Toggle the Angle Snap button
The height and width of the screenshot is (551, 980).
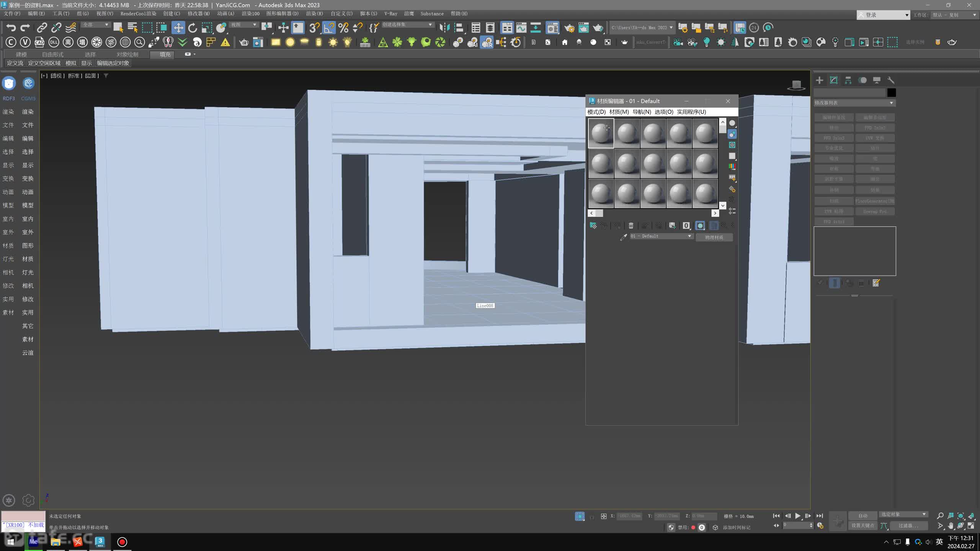[329, 28]
